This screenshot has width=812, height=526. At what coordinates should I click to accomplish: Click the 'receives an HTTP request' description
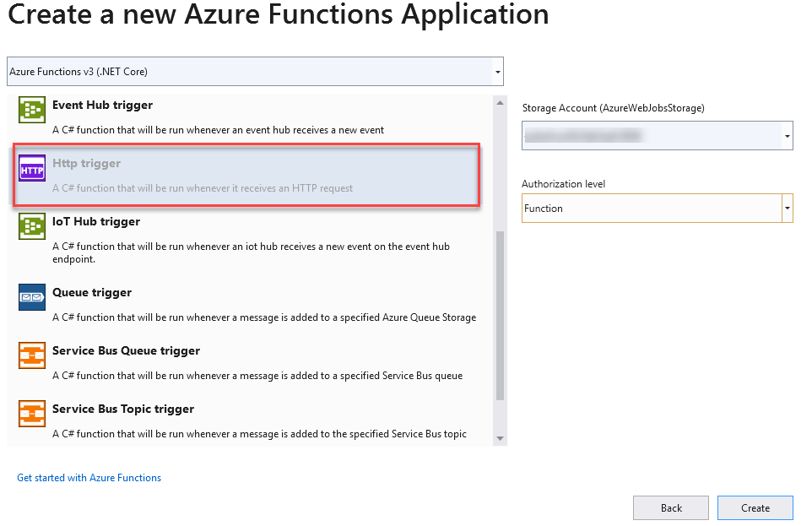[203, 188]
